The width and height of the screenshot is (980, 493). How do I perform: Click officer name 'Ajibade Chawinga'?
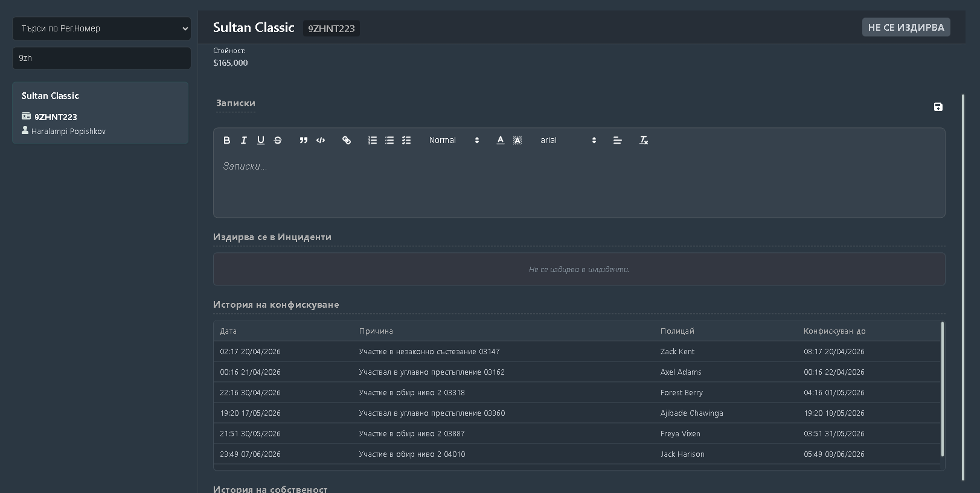click(692, 413)
